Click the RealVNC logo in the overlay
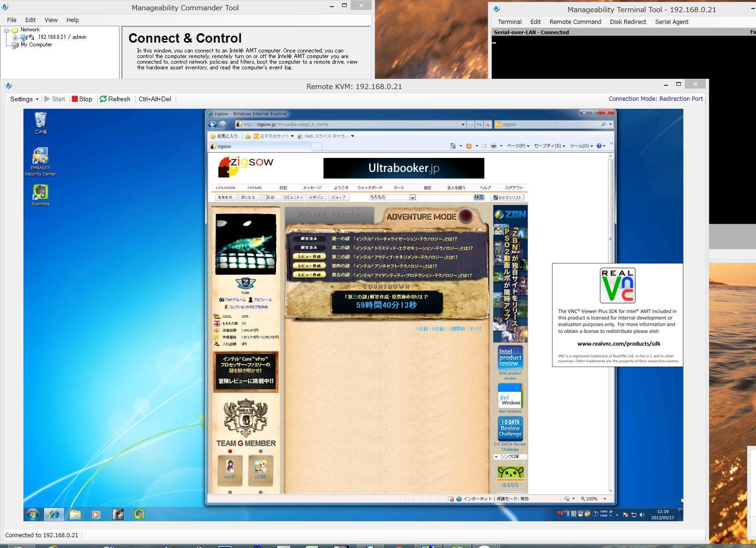Screen dimensions: 756x548 tap(617, 285)
